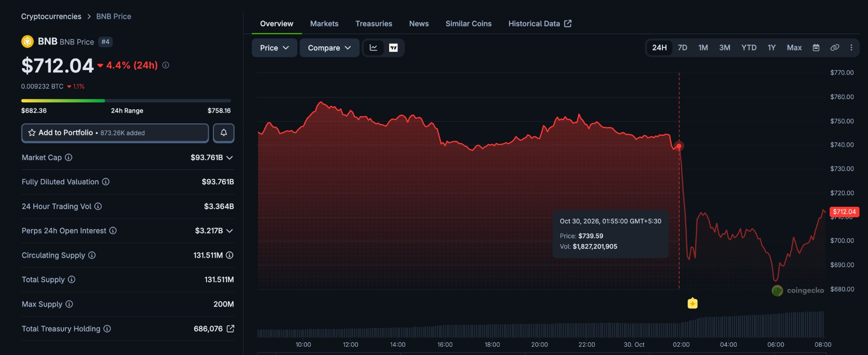Show Fully Diluted Valuation info icon
The height and width of the screenshot is (355, 868).
tap(106, 182)
